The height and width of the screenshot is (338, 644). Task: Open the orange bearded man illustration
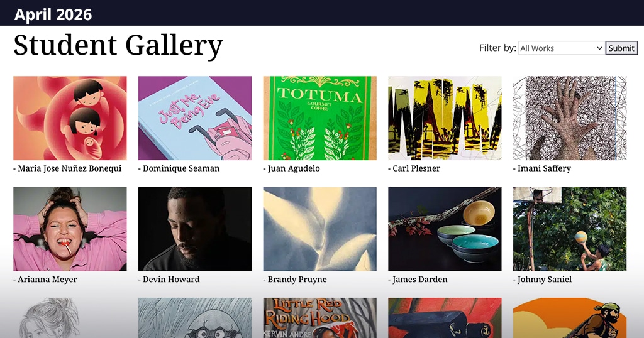570,318
